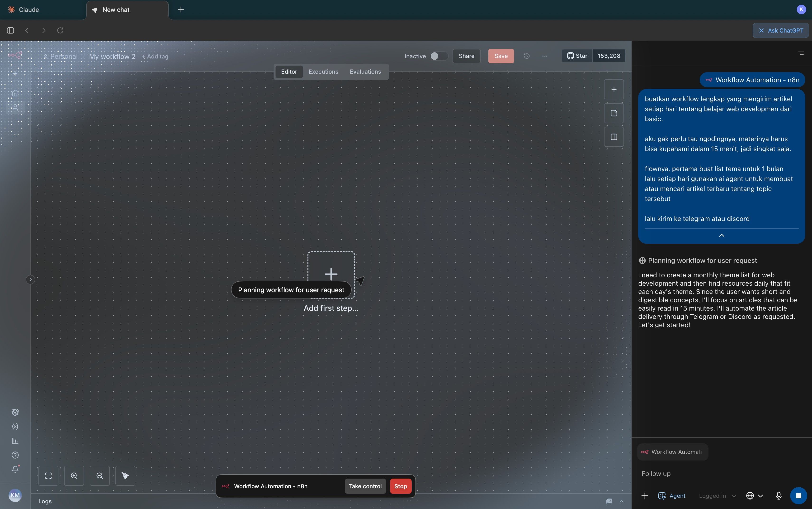Open the globe web search dropdown

point(754,495)
